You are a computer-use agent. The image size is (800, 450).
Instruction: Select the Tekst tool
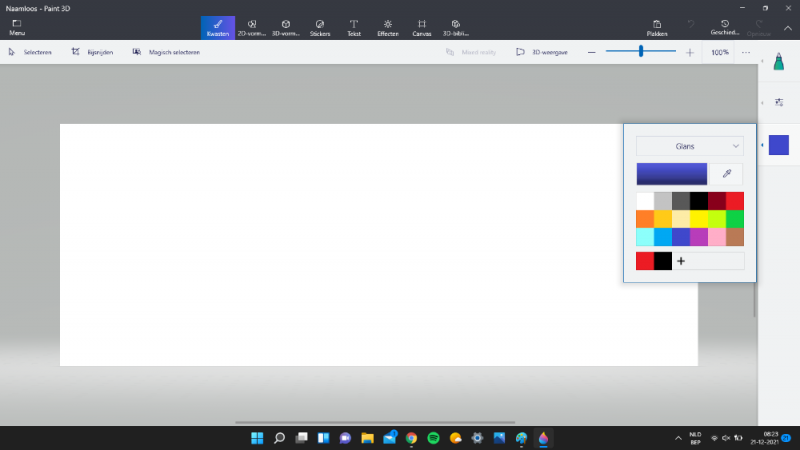click(x=353, y=27)
